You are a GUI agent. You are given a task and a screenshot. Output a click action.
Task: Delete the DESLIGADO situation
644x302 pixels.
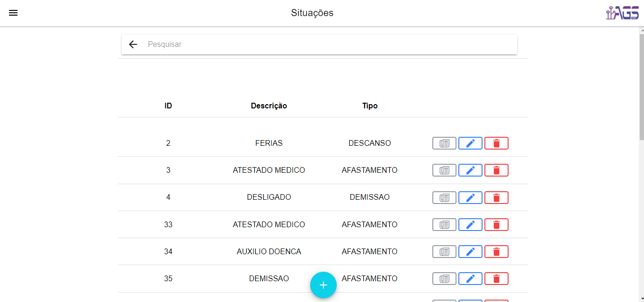point(496,197)
